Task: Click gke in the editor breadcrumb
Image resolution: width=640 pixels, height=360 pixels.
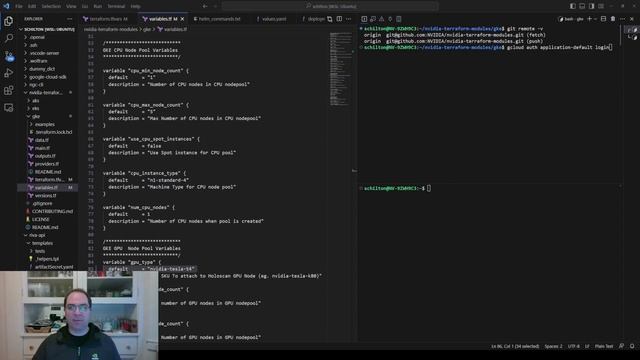Action: [147, 29]
